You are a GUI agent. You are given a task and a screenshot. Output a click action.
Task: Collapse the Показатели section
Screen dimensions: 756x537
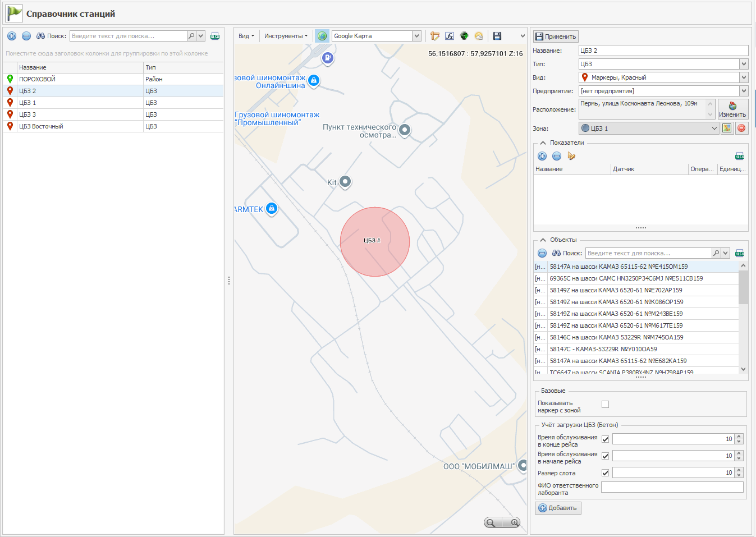(x=543, y=143)
